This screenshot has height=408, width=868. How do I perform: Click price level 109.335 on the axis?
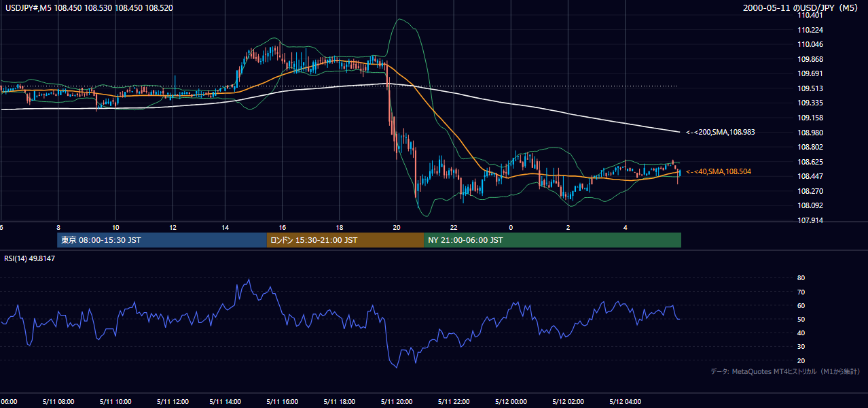pos(809,103)
